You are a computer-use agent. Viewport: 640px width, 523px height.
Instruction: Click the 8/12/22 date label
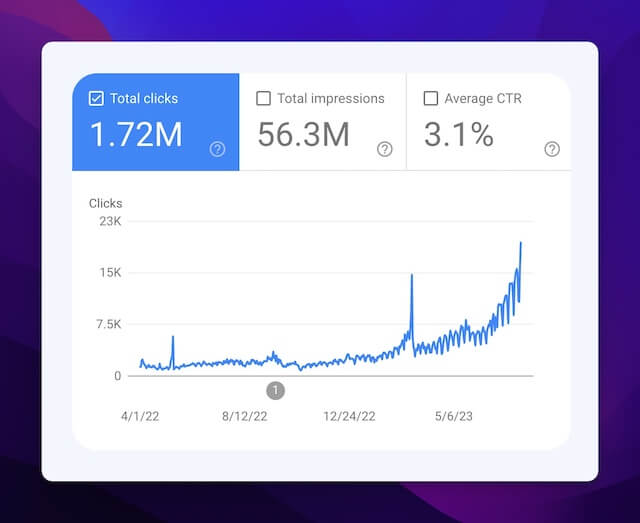pos(244,416)
